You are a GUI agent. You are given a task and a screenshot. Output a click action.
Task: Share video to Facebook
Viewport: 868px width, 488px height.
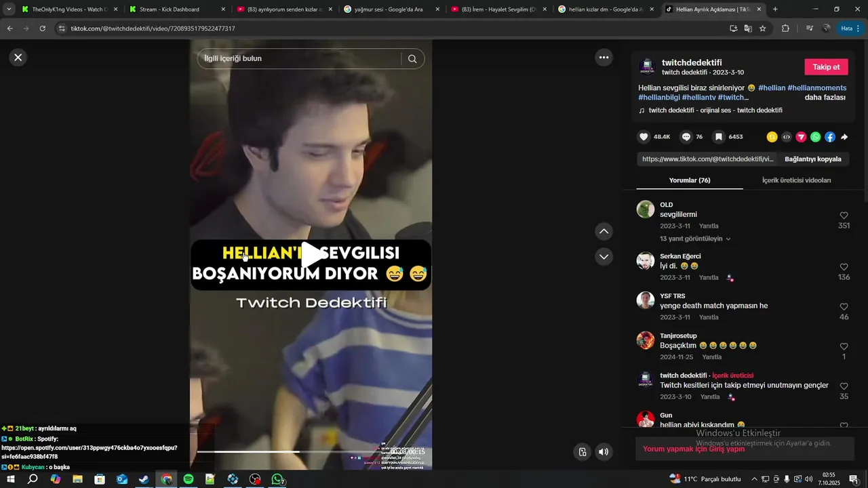click(830, 137)
